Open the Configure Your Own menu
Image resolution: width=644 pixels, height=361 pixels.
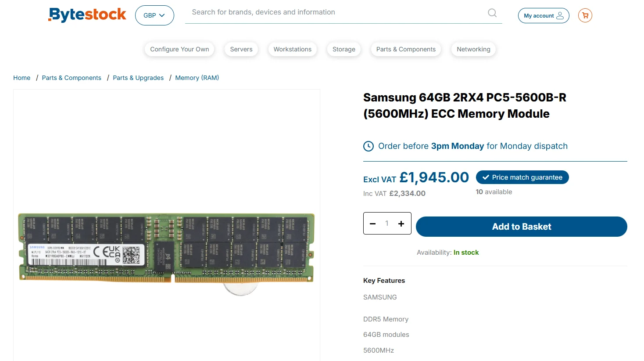pos(179,49)
